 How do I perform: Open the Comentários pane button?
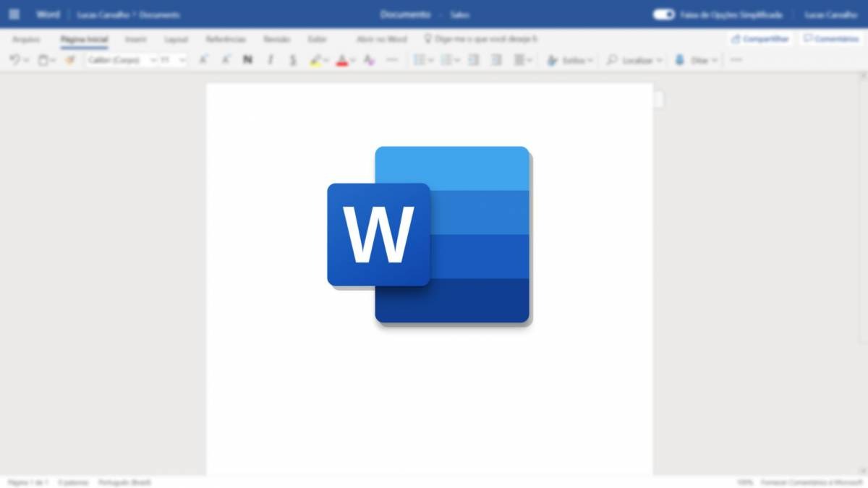click(831, 39)
